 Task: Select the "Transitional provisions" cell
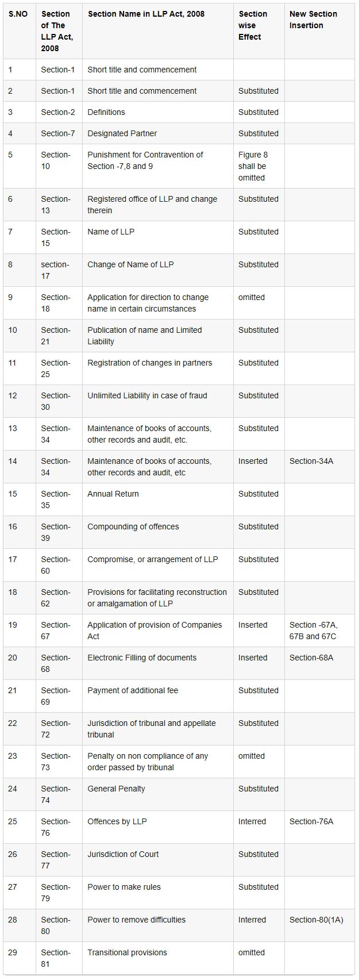pyautogui.click(x=127, y=952)
